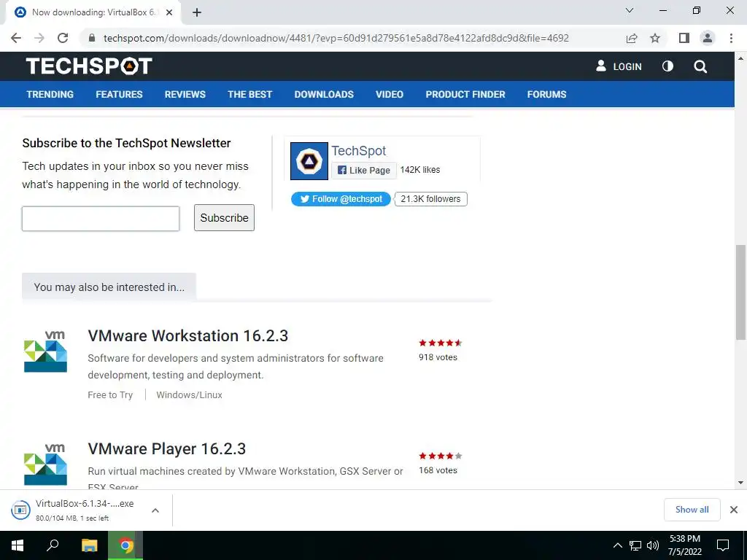Click the address bar URL

point(336,38)
